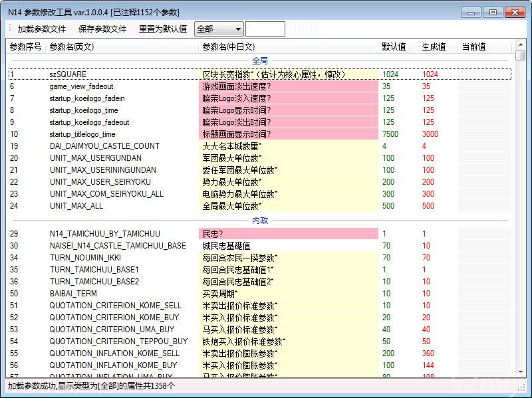The image size is (532, 398).
Task: Collapse the 全局 group header
Action: (x=260, y=61)
